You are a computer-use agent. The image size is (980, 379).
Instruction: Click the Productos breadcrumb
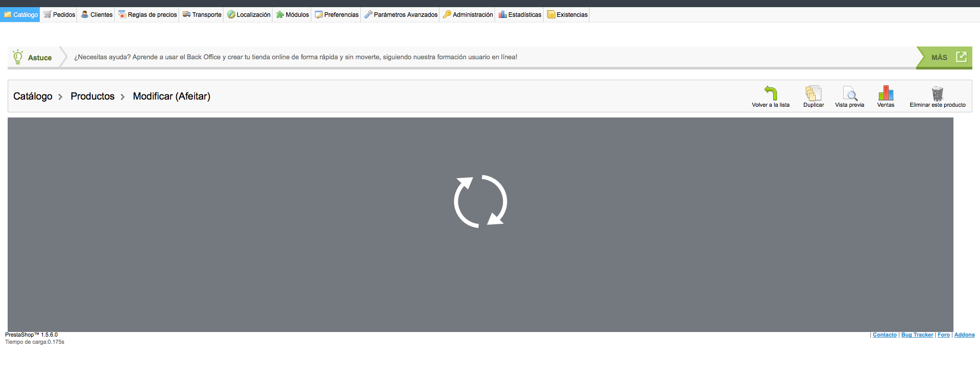(92, 96)
